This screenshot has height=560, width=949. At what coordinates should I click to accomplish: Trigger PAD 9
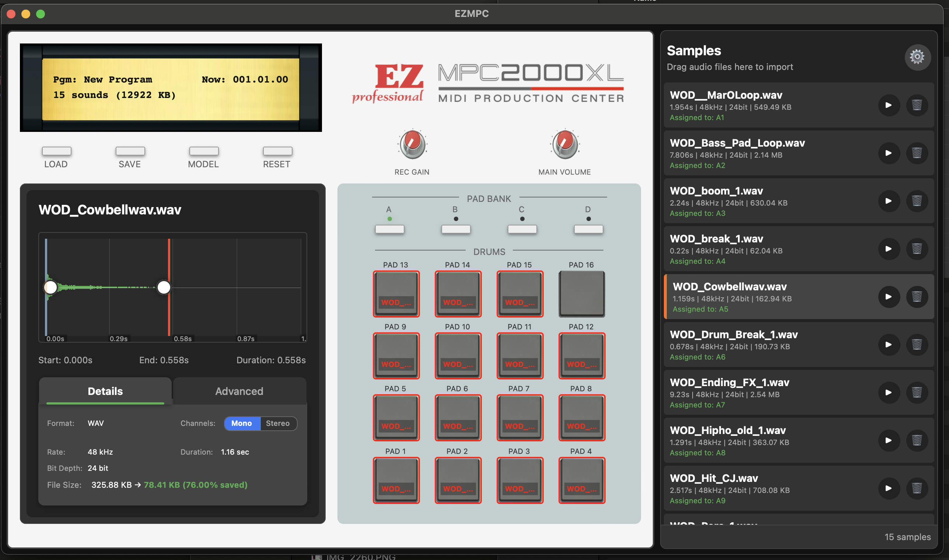(x=396, y=356)
